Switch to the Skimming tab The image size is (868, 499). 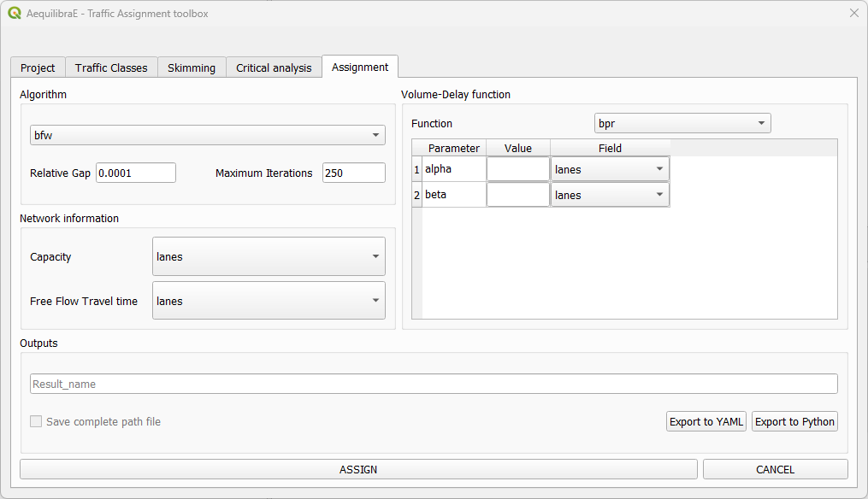192,67
